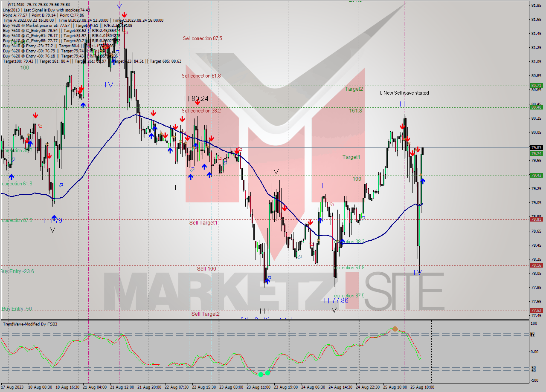Click the green 79.43 price tag
Viewport: 546px width, 392px height.
pyautogui.click(x=536, y=175)
